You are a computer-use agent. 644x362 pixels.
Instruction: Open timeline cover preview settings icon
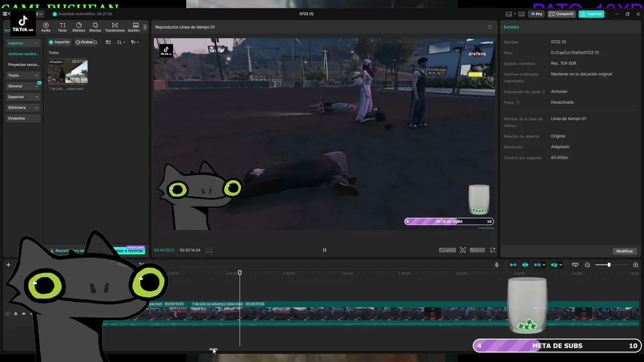(x=575, y=265)
